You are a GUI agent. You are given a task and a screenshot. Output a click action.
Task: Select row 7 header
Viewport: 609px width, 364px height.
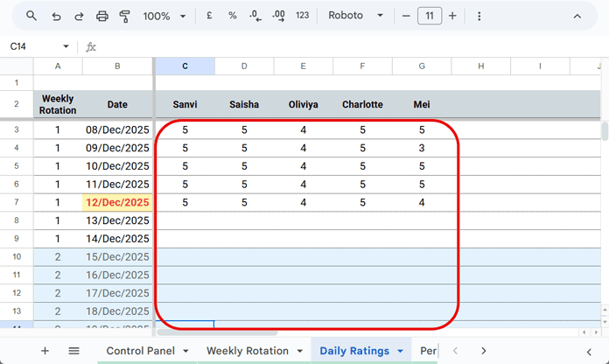pos(17,202)
